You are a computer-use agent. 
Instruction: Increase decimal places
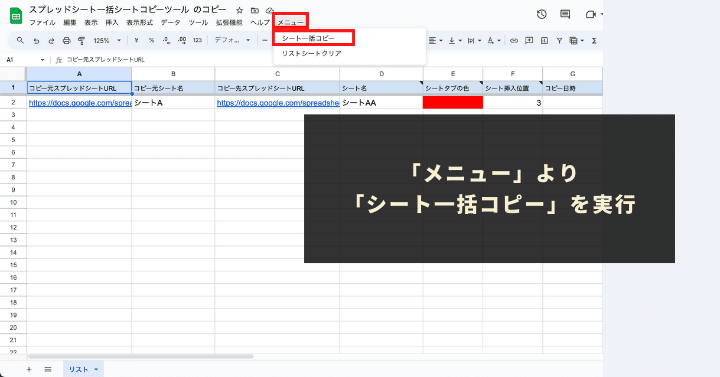[182, 40]
